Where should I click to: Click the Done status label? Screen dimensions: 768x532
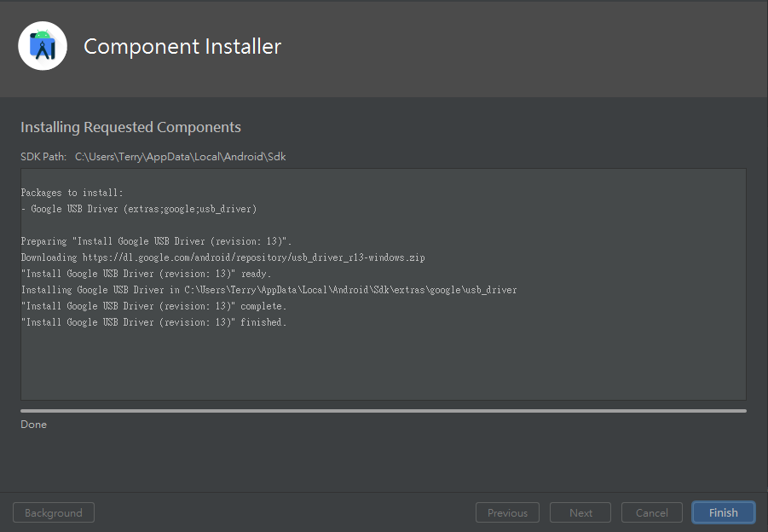(x=34, y=425)
